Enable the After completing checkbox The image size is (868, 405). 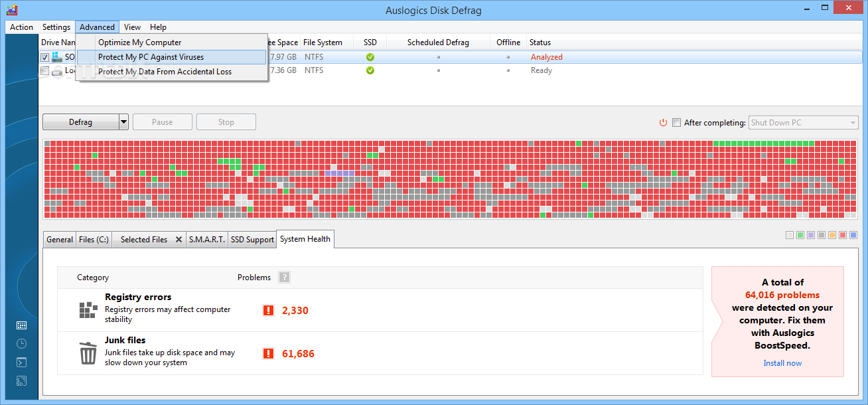676,122
